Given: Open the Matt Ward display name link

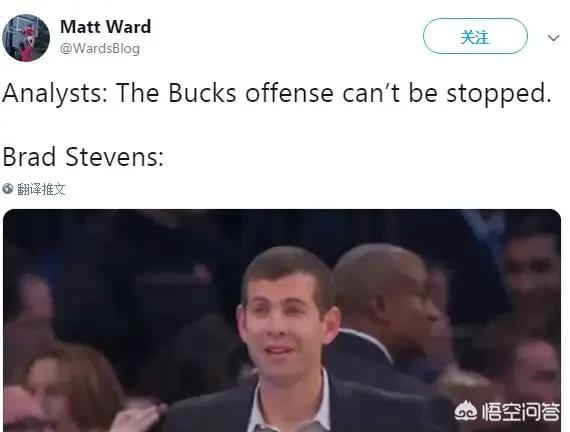Looking at the screenshot, I should click(x=105, y=27).
